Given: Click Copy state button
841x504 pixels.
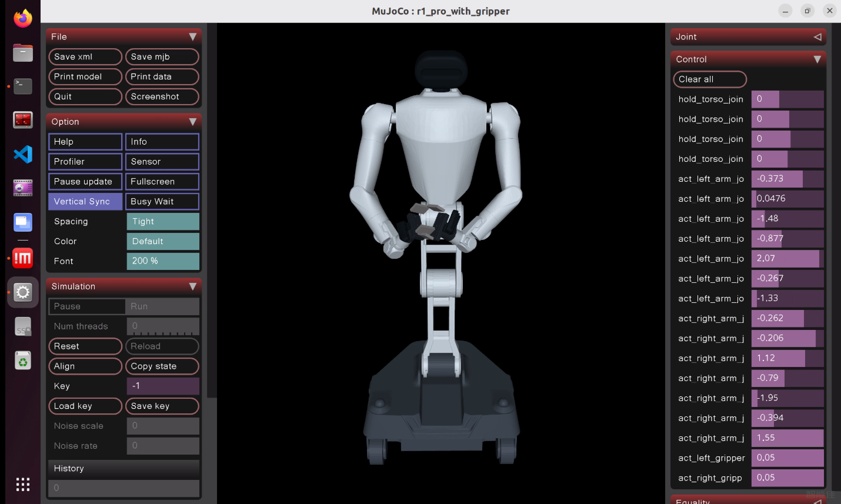Looking at the screenshot, I should click(162, 366).
